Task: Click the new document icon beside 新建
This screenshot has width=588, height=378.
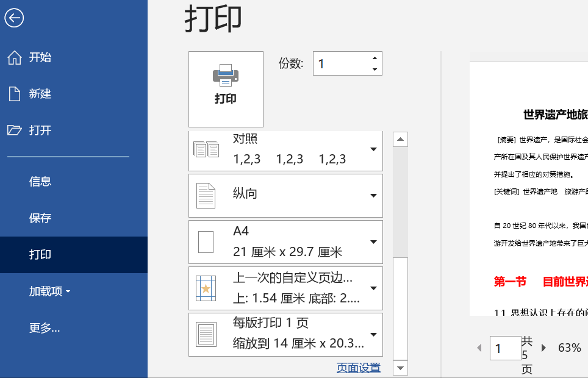Action: (x=14, y=94)
